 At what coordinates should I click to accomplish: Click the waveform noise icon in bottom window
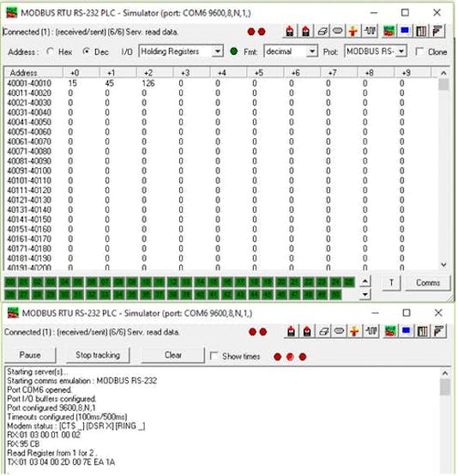(x=371, y=331)
